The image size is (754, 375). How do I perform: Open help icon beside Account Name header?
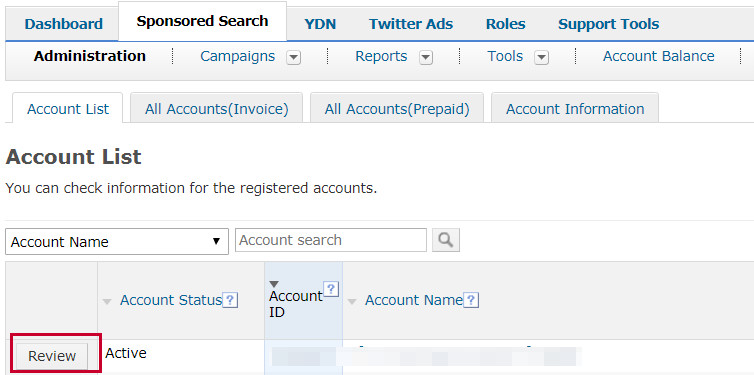pos(471,300)
